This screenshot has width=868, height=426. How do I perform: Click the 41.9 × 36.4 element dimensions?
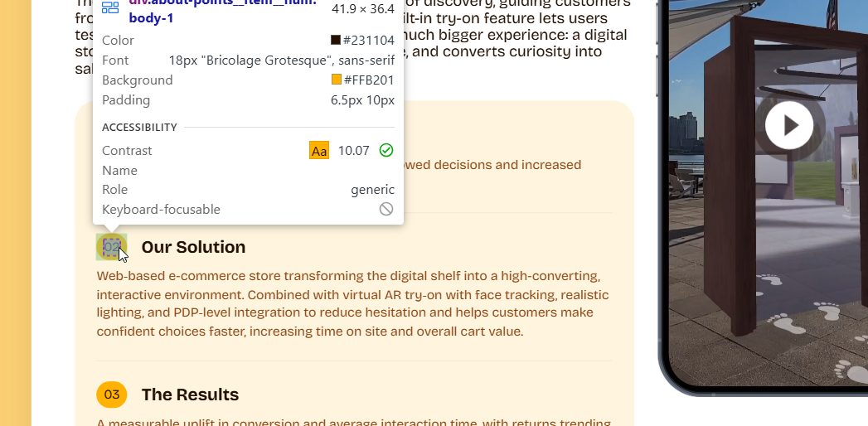coord(362,9)
